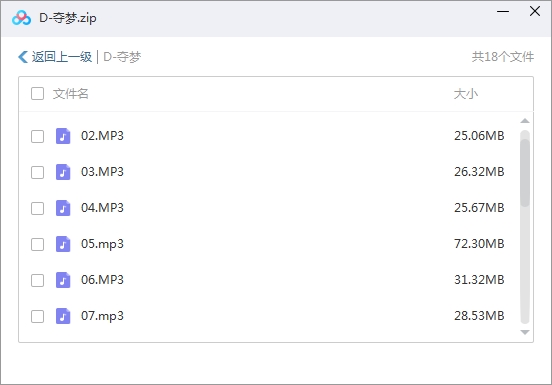The height and width of the screenshot is (385, 552).
Task: Click the D-夺梦 breadcrumb folder name
Action: coord(122,57)
